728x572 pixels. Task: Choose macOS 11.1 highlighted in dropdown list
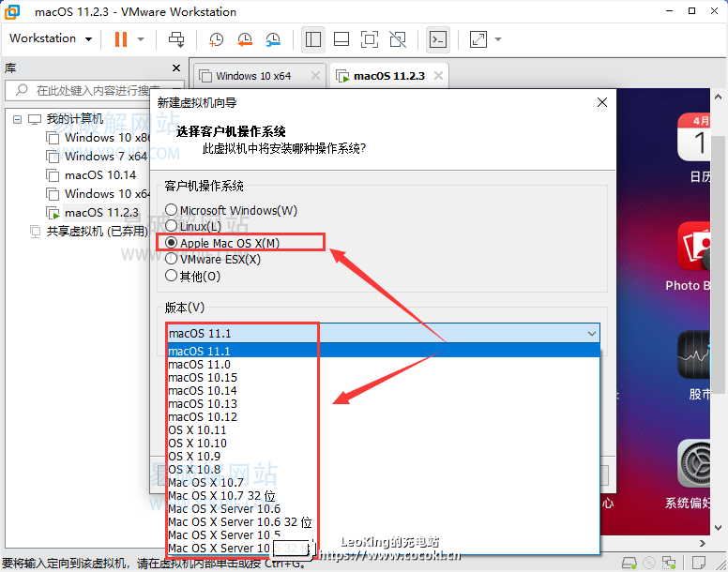(x=383, y=351)
